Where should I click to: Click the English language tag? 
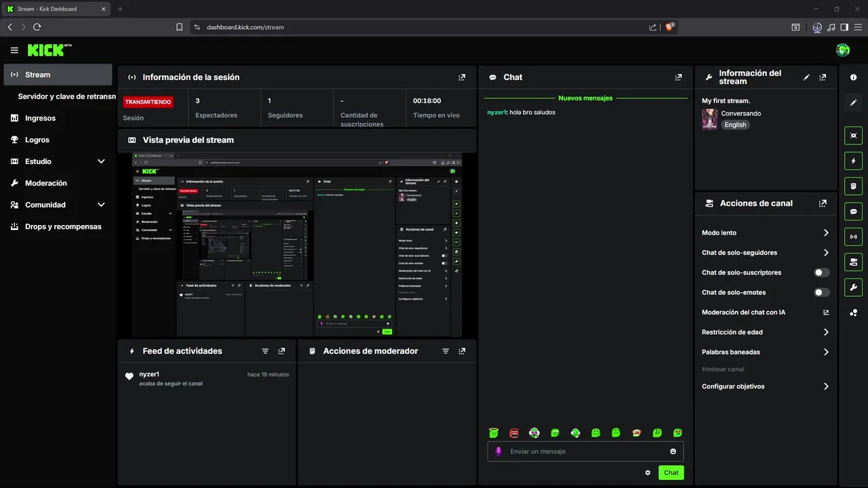coord(735,125)
